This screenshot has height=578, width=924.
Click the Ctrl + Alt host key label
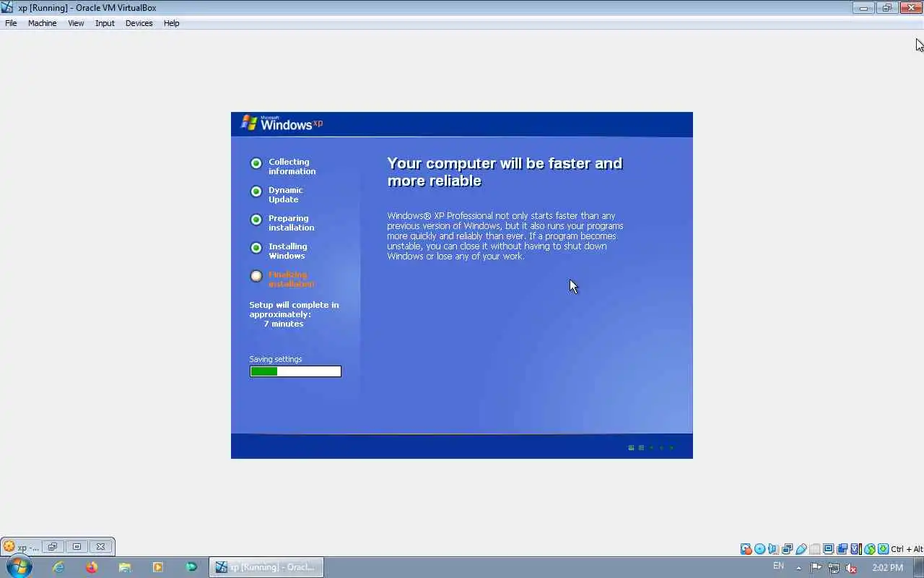pos(907,549)
